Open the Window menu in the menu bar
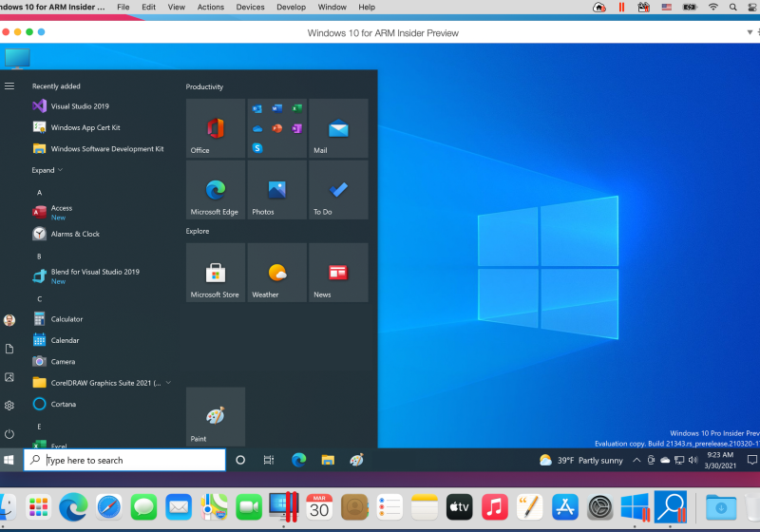This screenshot has width=760, height=532. coord(332,7)
